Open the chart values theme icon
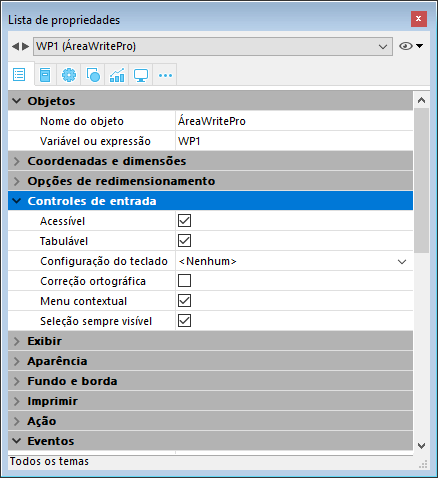Screen dimensions: 438x478 (117, 75)
